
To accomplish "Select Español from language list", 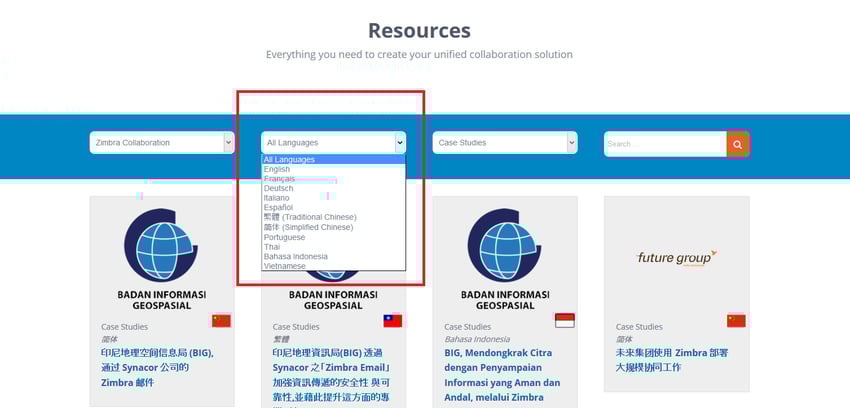I will pos(333,208).
